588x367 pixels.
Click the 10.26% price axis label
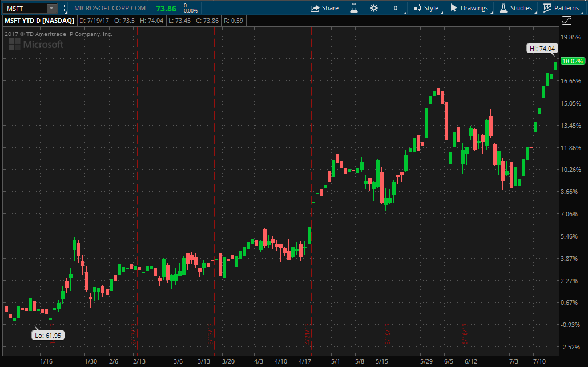pos(571,170)
